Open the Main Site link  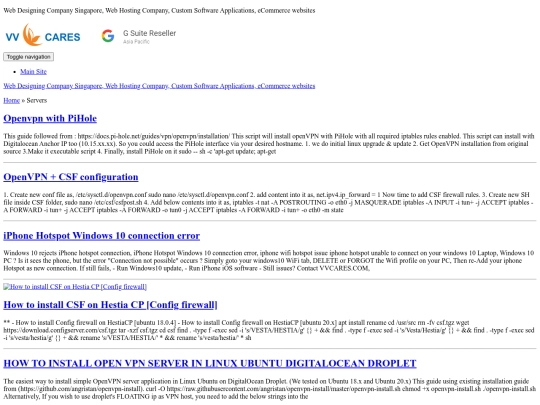pyautogui.click(x=33, y=72)
